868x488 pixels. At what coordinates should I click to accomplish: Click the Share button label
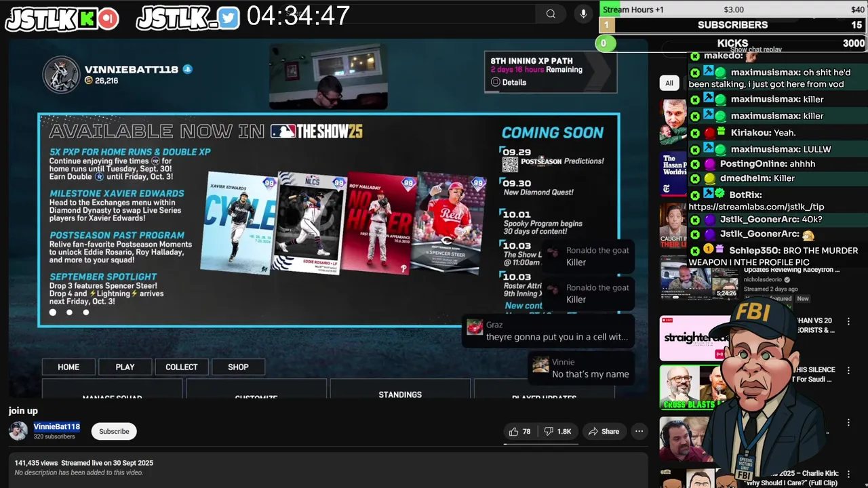610,431
